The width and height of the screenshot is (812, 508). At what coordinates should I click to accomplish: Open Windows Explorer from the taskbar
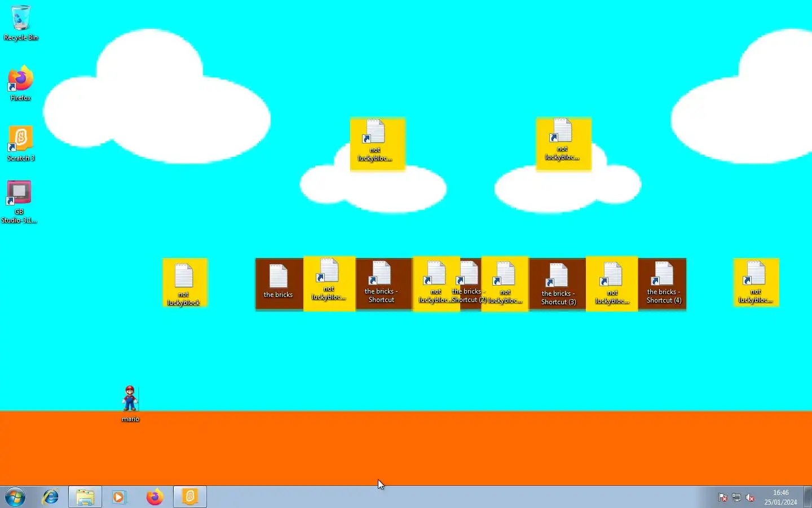[x=85, y=497]
